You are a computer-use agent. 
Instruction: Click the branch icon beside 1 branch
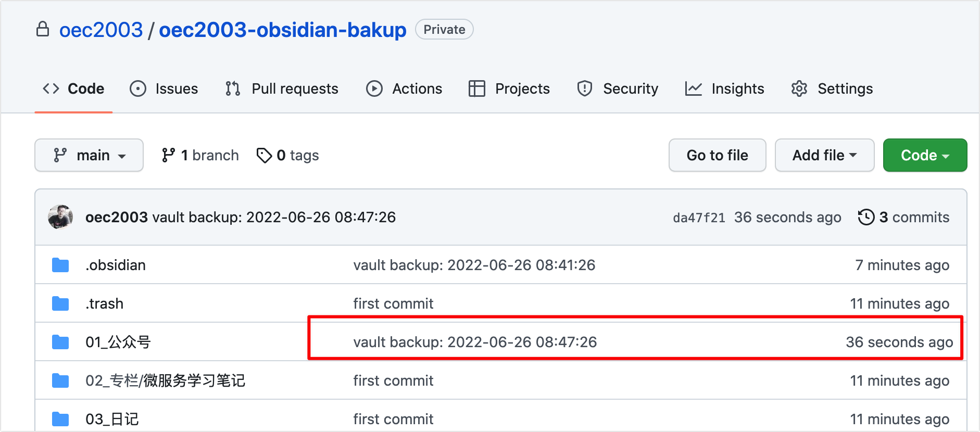click(x=168, y=155)
